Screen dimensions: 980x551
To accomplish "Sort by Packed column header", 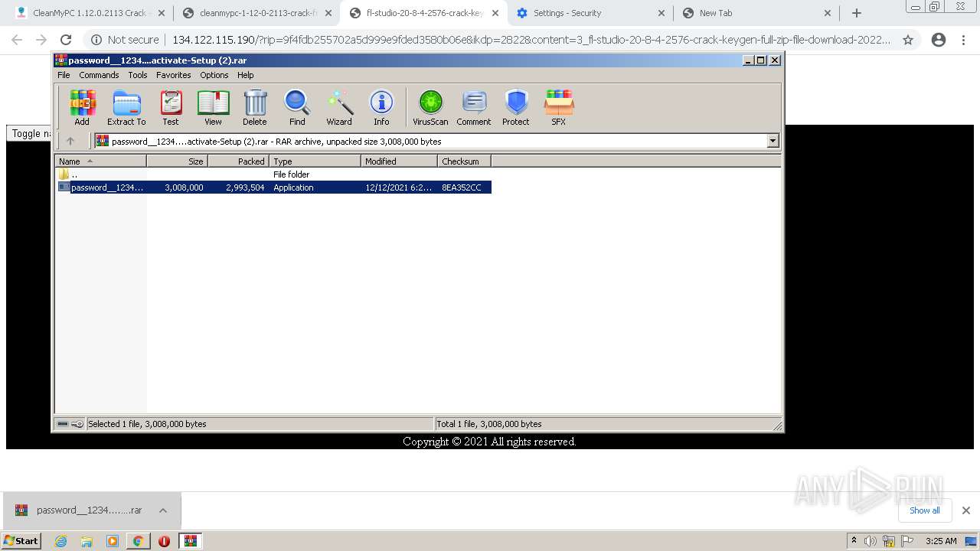I will click(x=238, y=161).
